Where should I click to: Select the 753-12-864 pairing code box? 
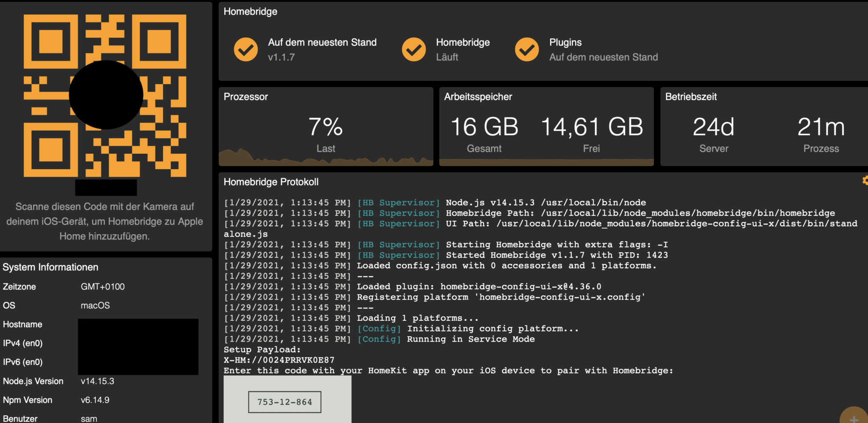click(284, 402)
